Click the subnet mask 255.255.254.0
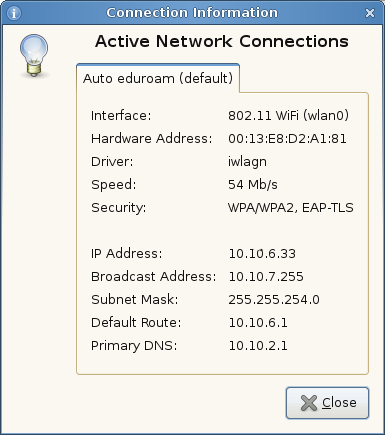 coord(274,300)
